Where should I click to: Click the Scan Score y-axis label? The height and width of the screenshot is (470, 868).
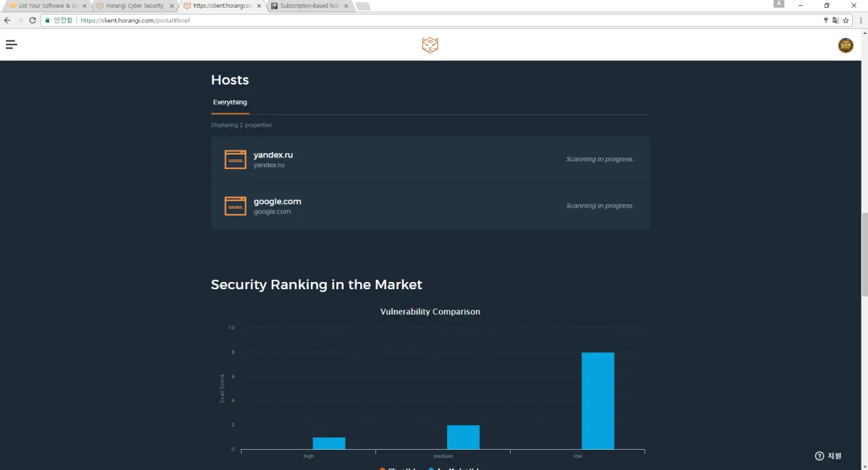tap(222, 388)
